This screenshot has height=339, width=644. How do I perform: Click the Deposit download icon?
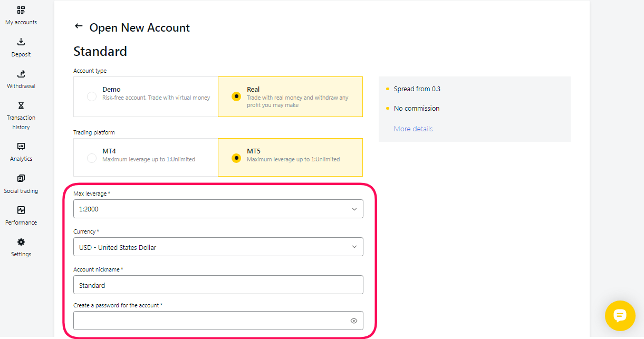tap(21, 42)
